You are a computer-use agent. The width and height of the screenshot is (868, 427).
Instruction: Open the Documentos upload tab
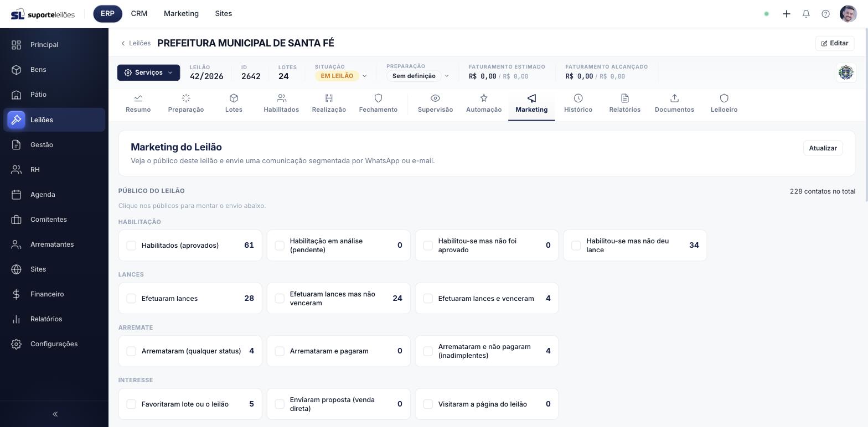pos(674,103)
